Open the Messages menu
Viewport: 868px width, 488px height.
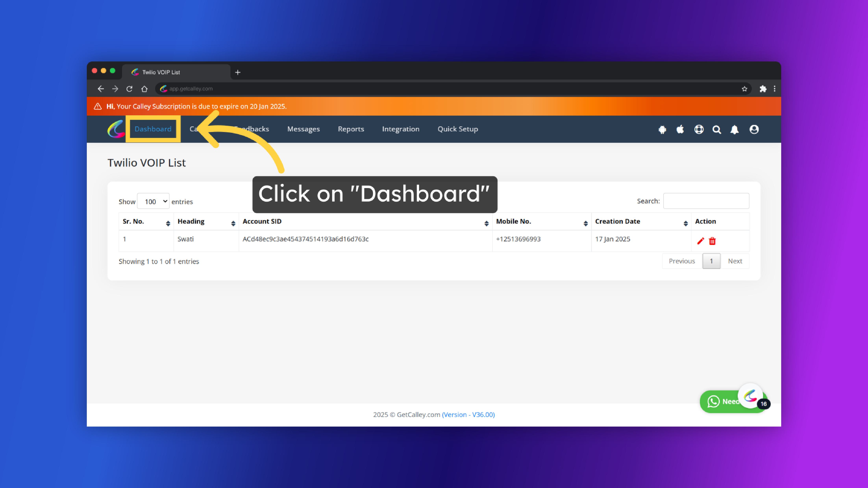coord(303,129)
